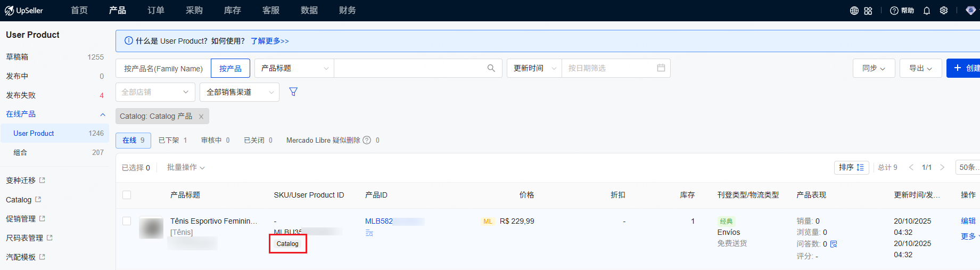
Task: Expand the 批量操作 dropdown
Action: pos(186,168)
